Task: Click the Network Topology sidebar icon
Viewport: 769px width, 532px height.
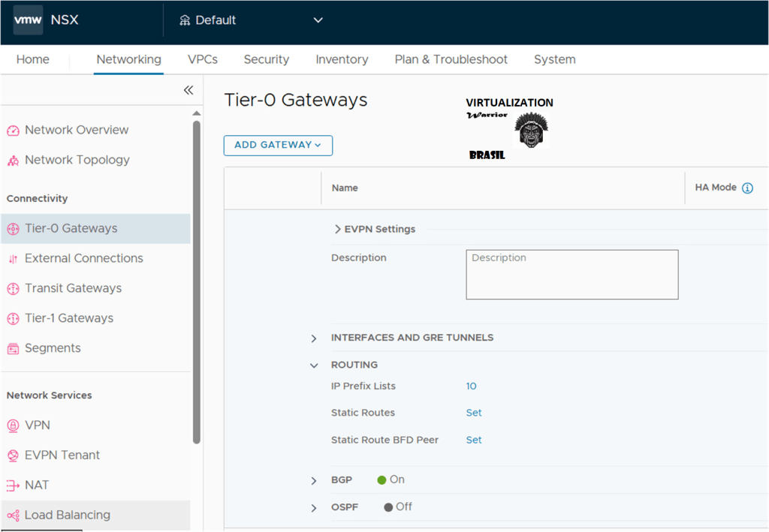Action: tap(13, 161)
